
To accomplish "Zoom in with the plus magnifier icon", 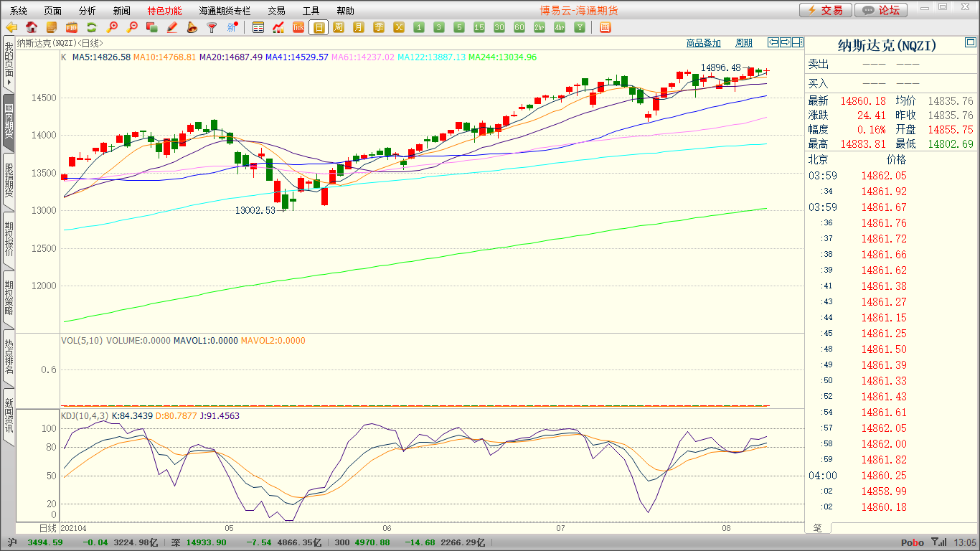I will point(112,27).
